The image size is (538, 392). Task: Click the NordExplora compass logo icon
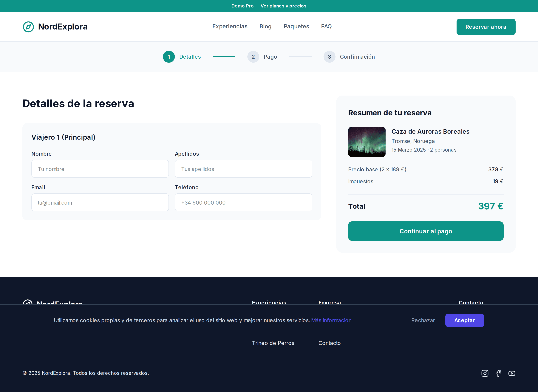coord(28,27)
